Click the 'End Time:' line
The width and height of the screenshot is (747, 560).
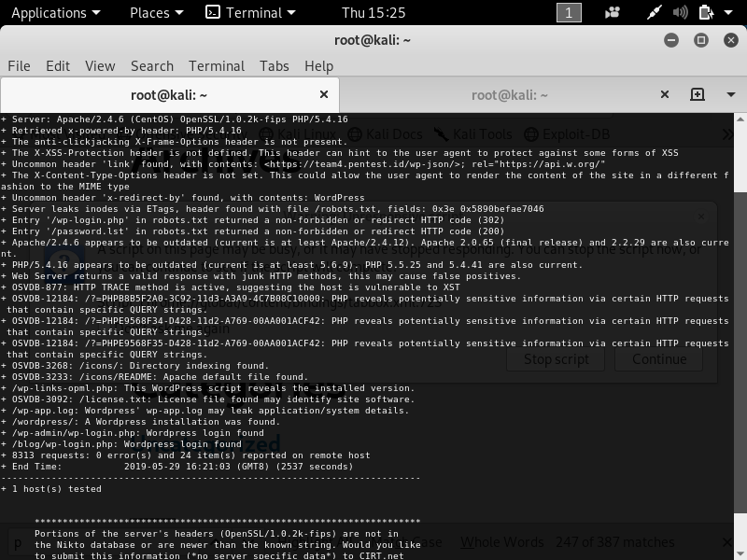177,467
